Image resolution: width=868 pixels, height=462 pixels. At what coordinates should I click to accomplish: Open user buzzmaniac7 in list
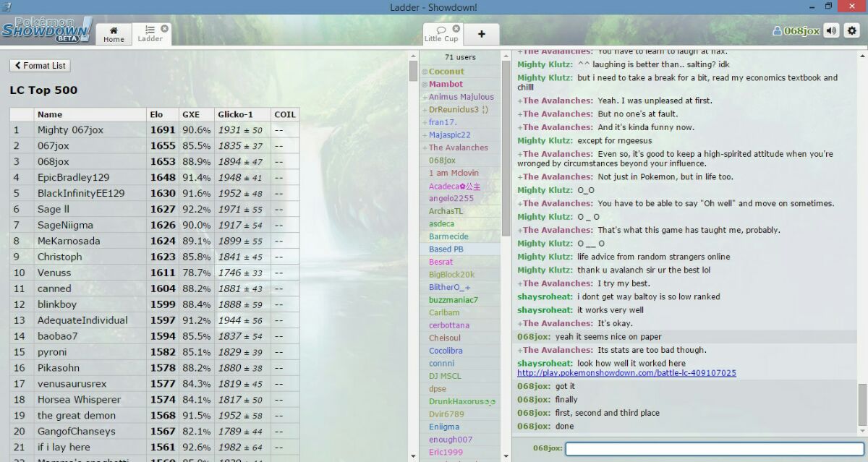point(459,300)
